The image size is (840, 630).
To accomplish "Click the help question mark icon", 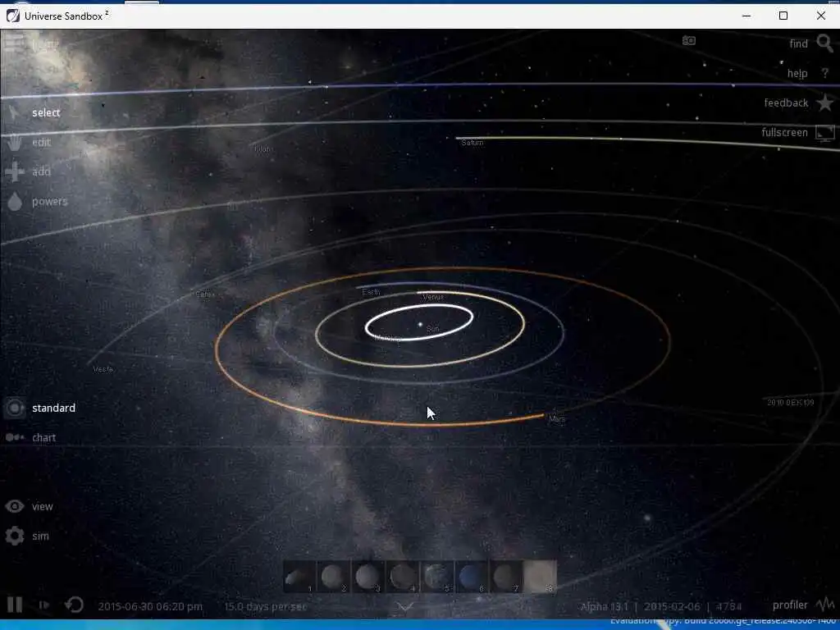I will click(x=825, y=73).
